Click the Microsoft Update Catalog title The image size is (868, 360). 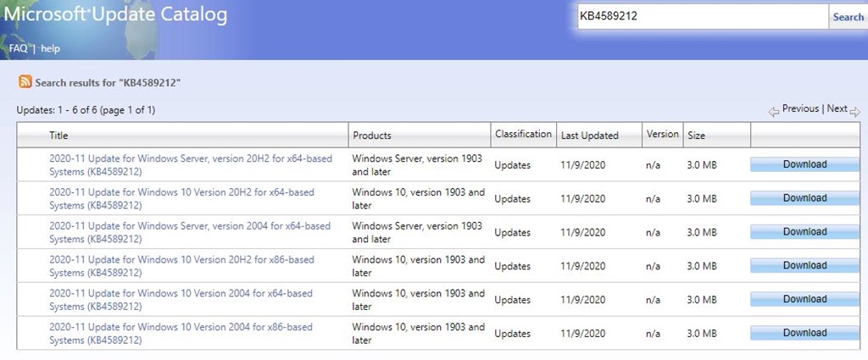click(115, 15)
